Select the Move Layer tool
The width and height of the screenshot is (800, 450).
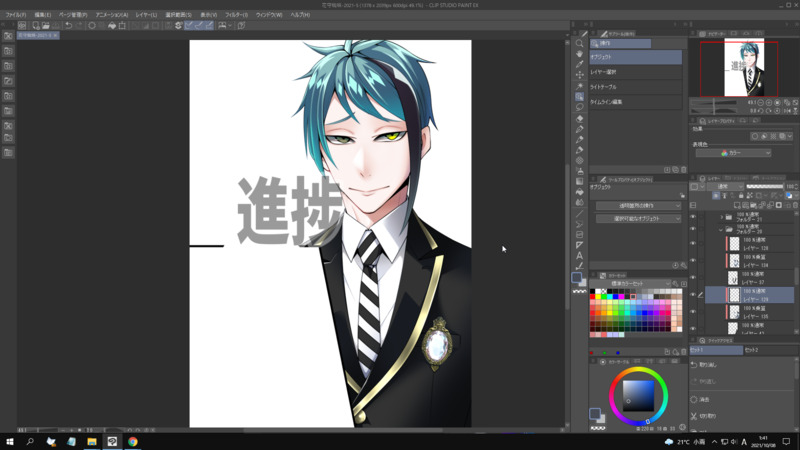[x=580, y=75]
